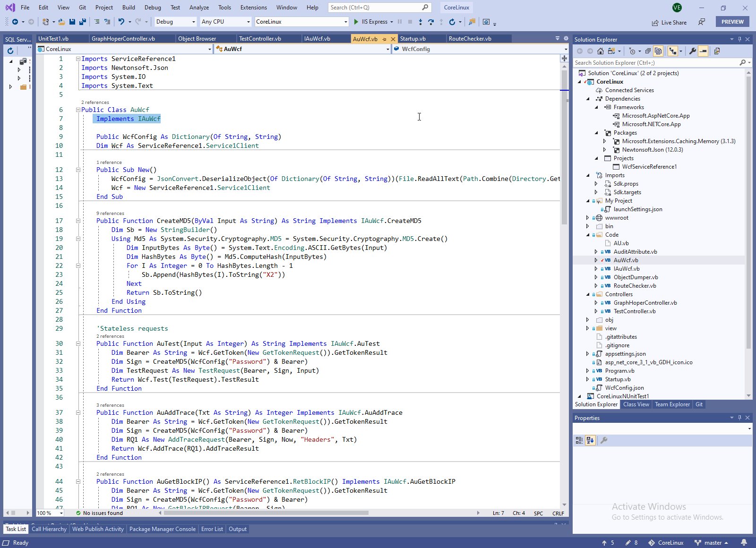The image size is (756, 548).
Task: Click the uncomment lines toolbar icon
Action: [107, 22]
